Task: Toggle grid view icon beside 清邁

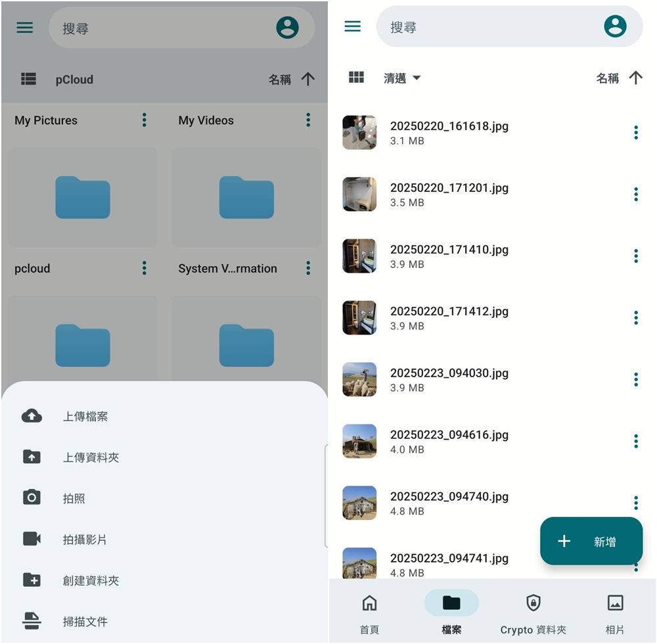Action: coord(356,78)
